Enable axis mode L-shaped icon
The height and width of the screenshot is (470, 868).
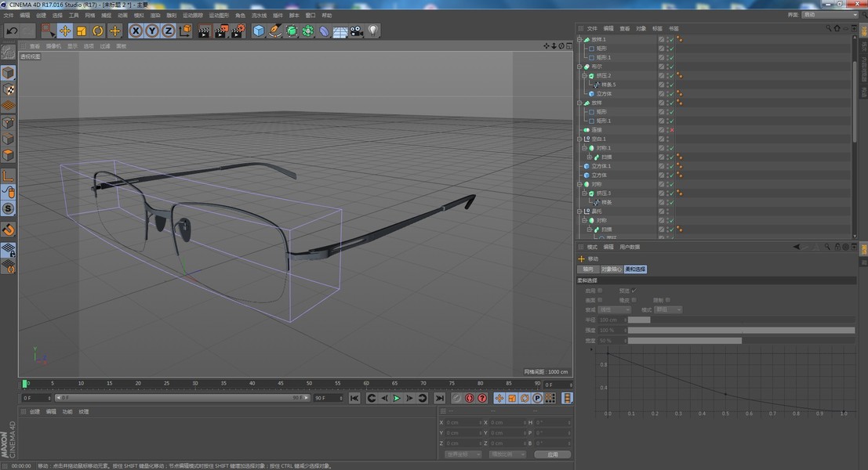coord(8,175)
